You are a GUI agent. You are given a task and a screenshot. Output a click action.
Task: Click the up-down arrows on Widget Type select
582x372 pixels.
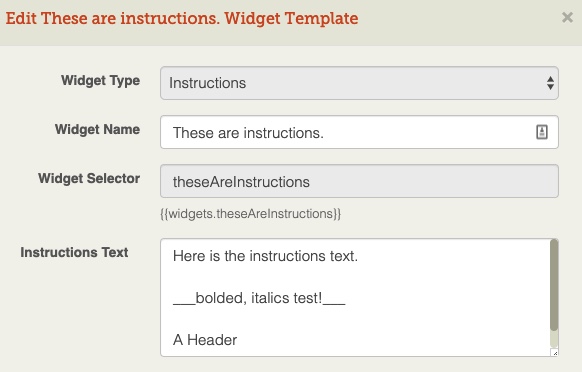550,83
